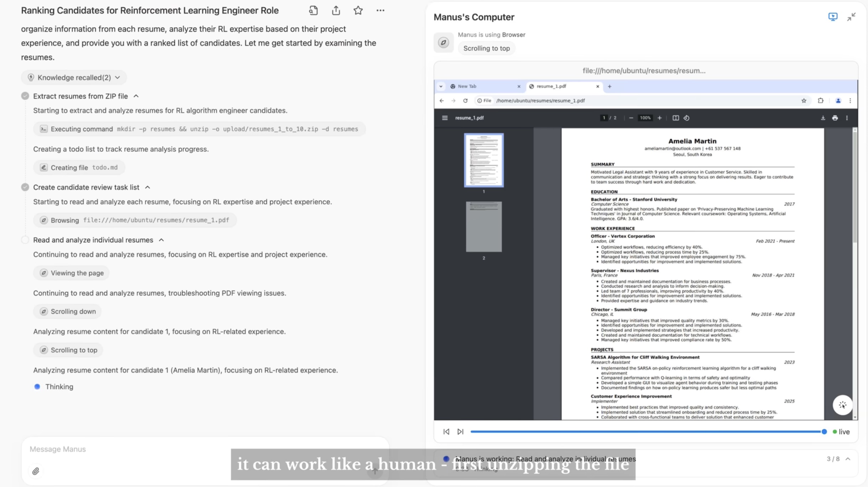The width and height of the screenshot is (868, 487).
Task: Open the file search icon in chat header
Action: 313,10
